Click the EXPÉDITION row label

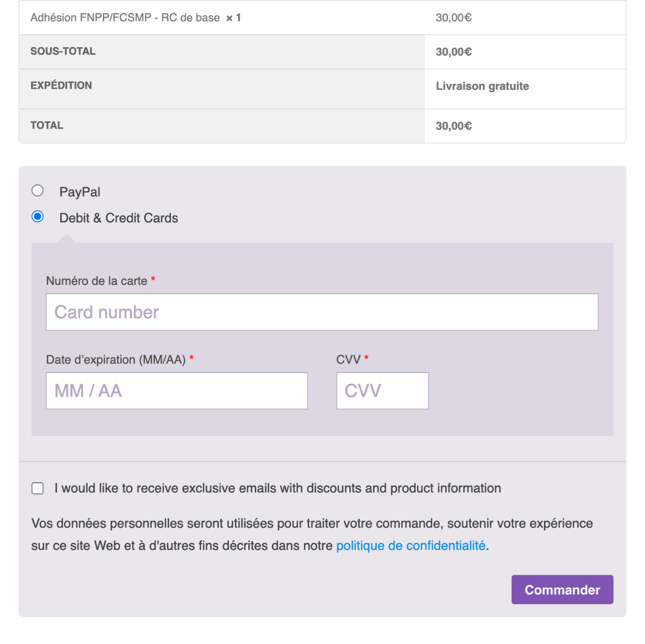(x=61, y=85)
